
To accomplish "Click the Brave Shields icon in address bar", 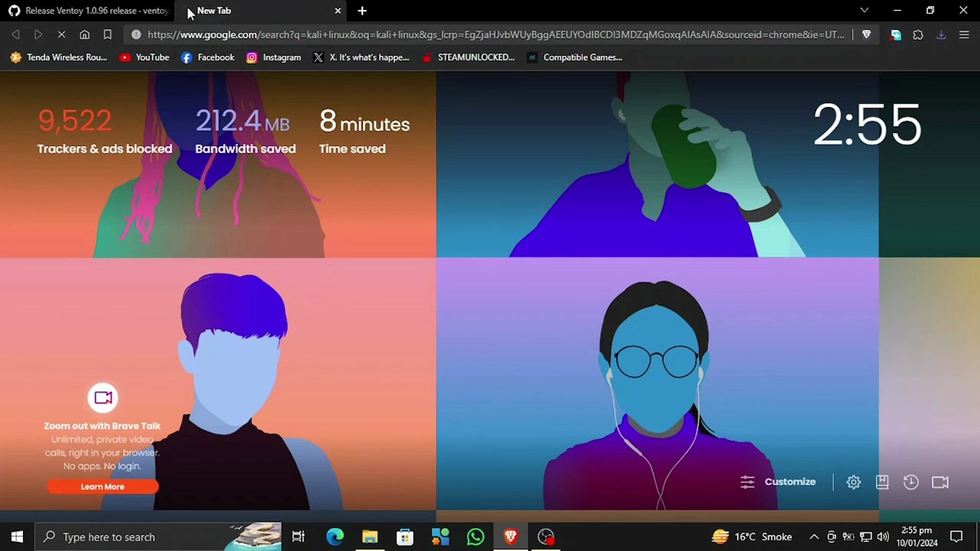I will coord(866,34).
